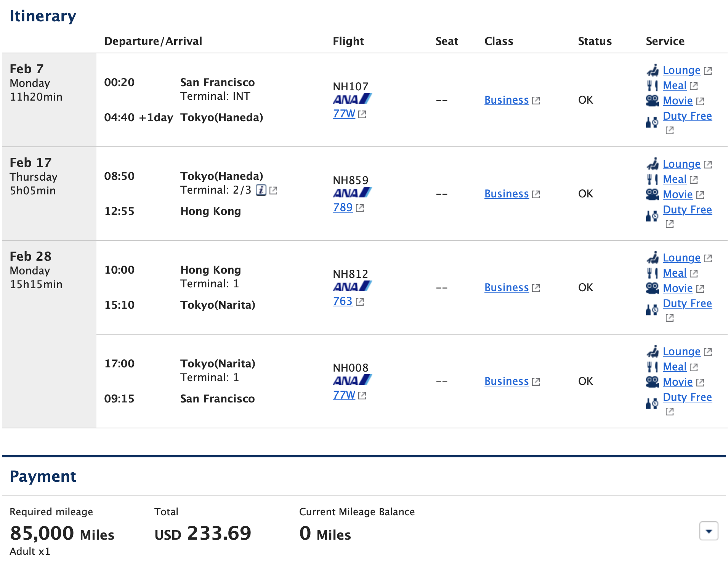Viewport: 728px width, 561px height.
Task: Open the 789 aircraft link for NH859
Action: point(342,208)
